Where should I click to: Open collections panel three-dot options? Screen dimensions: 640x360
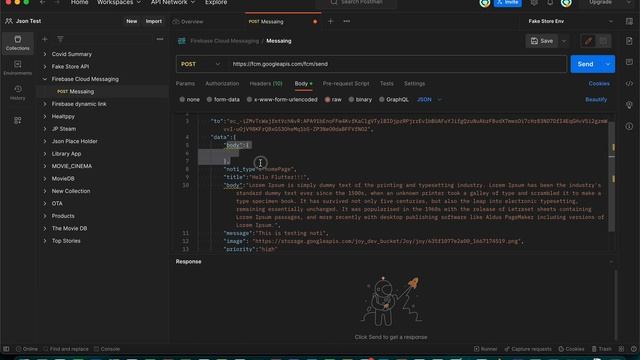coord(160,39)
